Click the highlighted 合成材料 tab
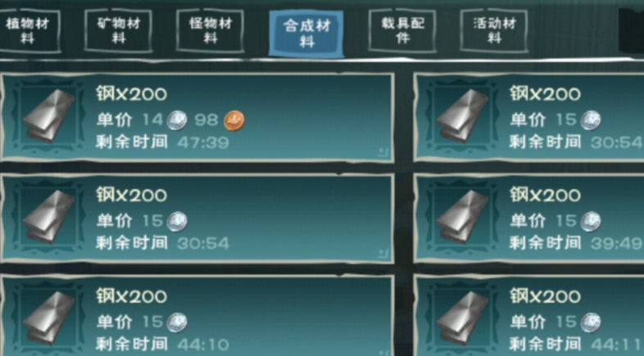644x356 pixels. [306, 34]
